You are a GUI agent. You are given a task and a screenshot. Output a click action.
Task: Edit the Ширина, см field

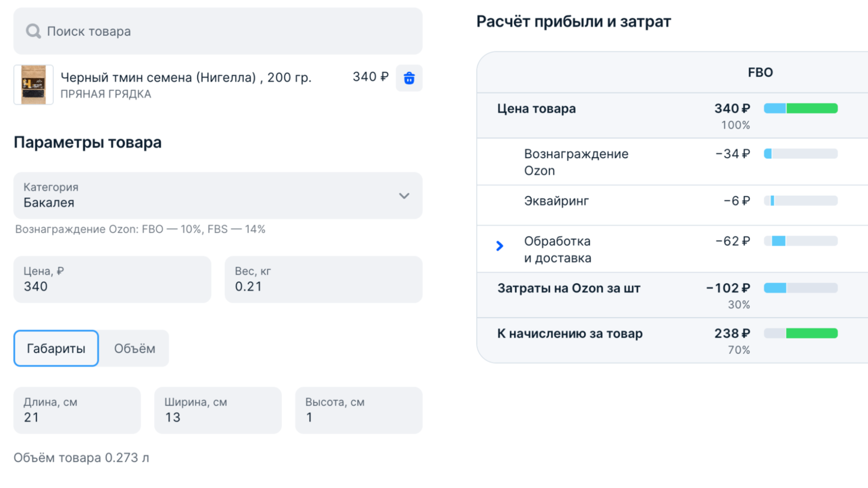[x=218, y=410]
